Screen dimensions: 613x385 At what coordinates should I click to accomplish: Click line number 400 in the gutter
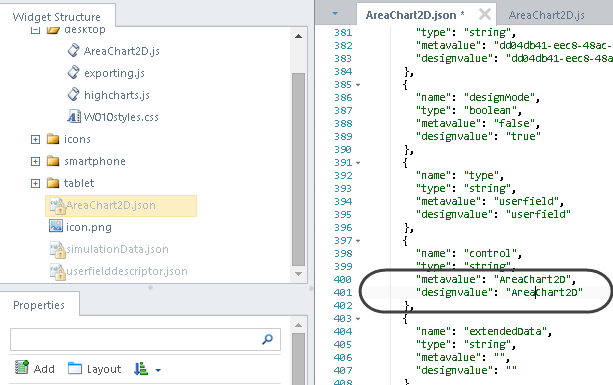click(343, 279)
